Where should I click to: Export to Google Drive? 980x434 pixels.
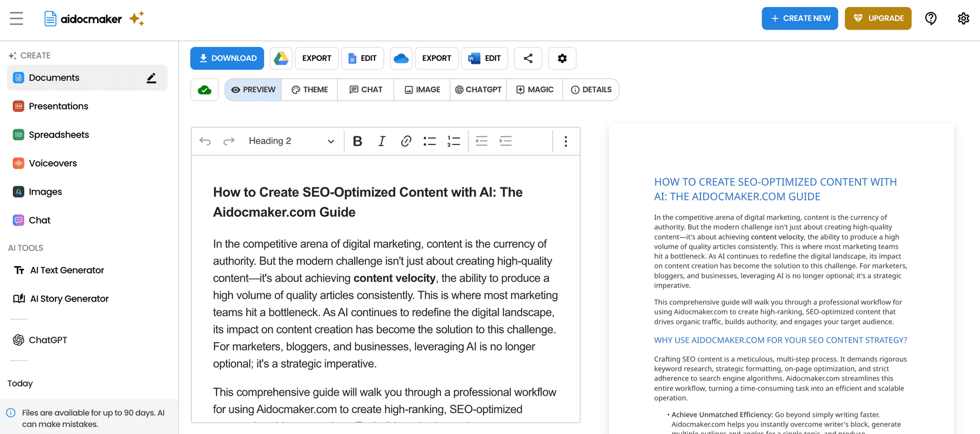[316, 58]
